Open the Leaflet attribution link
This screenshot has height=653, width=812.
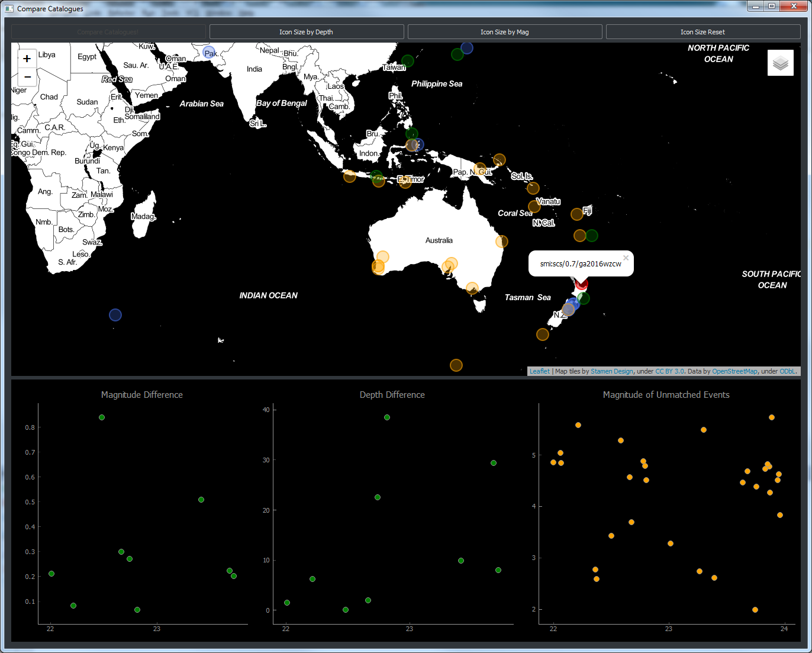point(540,371)
